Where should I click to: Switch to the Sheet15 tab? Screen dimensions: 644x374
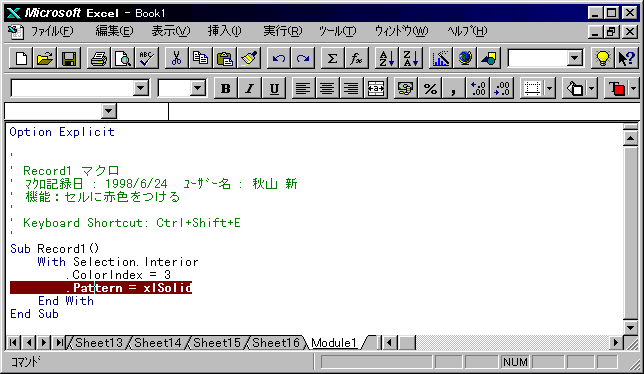216,342
